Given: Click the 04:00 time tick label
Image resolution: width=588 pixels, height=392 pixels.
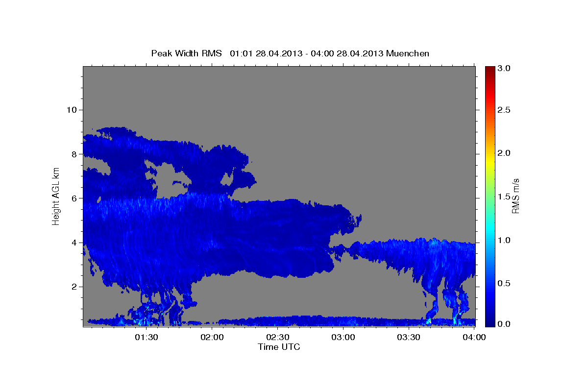Looking at the screenshot, I should (x=474, y=338).
